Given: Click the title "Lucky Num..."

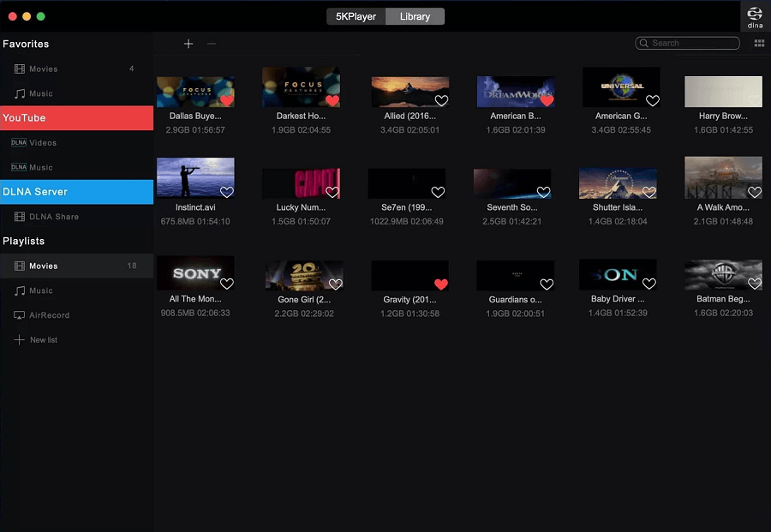Looking at the screenshot, I should pos(301,207).
